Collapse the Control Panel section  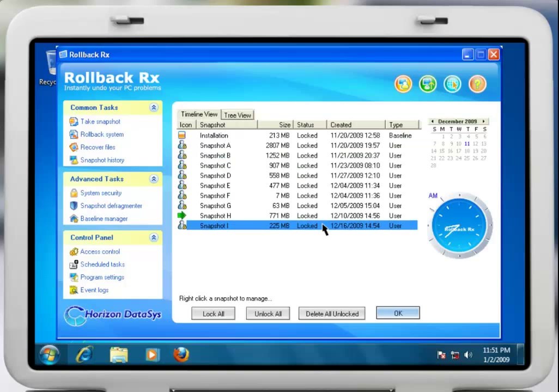[x=154, y=237]
